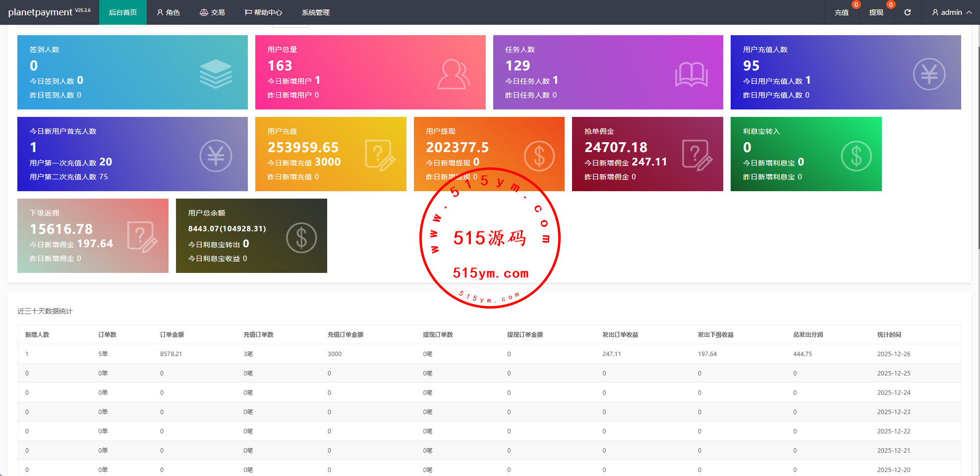Select the 后台首页 tab
The image size is (980, 476).
[x=123, y=12]
